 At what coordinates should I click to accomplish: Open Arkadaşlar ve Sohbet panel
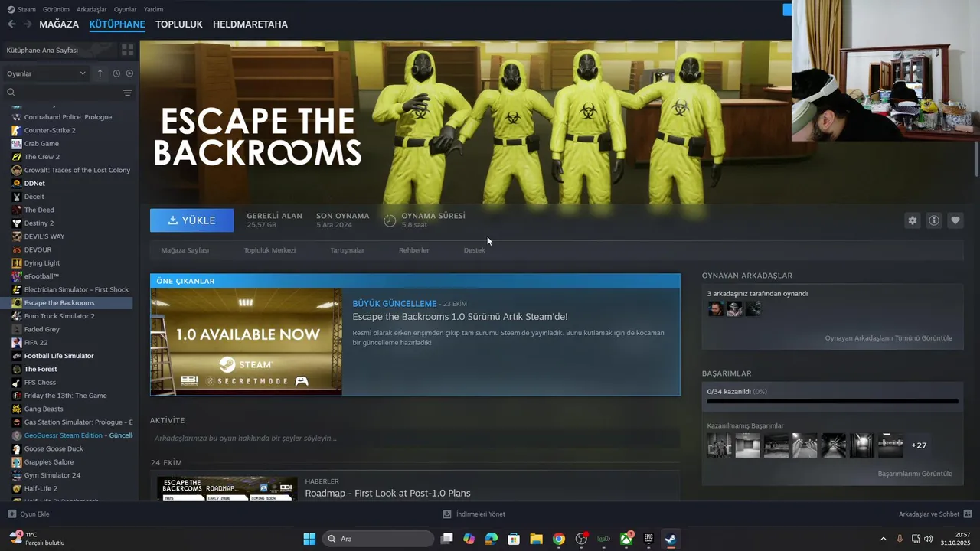[x=935, y=514]
